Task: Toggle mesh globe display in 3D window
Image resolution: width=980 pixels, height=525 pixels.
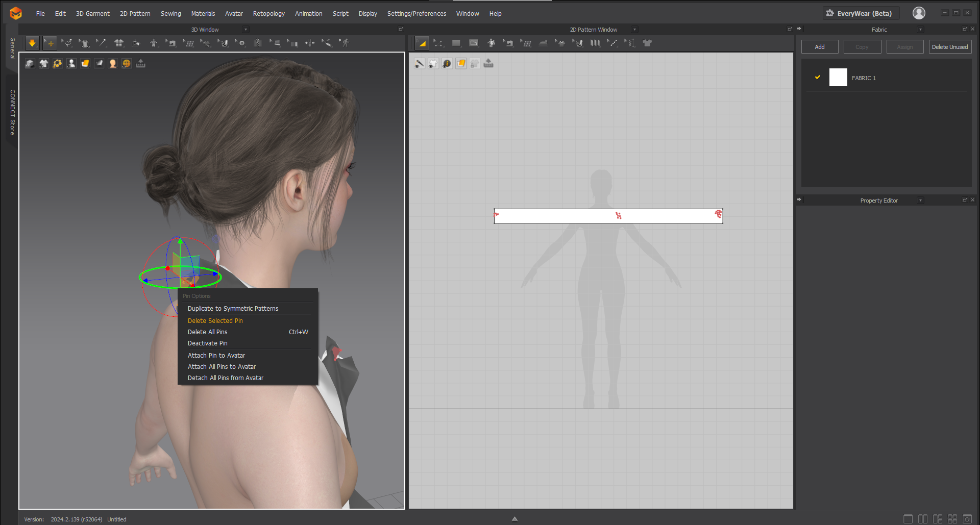Action: tap(127, 63)
